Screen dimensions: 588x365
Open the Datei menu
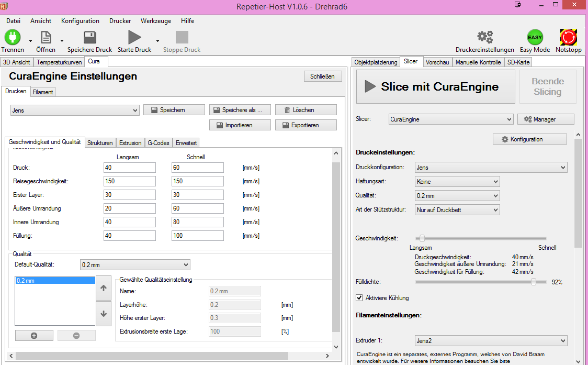[x=14, y=20]
